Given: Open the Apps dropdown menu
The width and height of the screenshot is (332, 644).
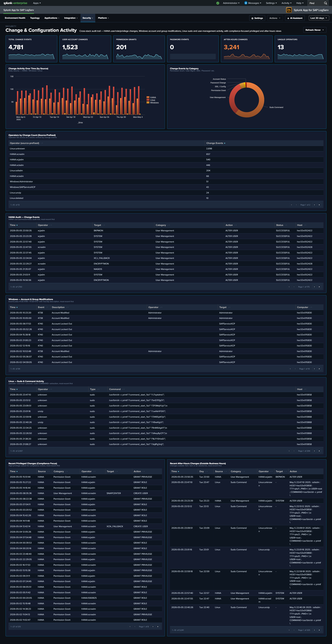Looking at the screenshot, I should (37, 3).
